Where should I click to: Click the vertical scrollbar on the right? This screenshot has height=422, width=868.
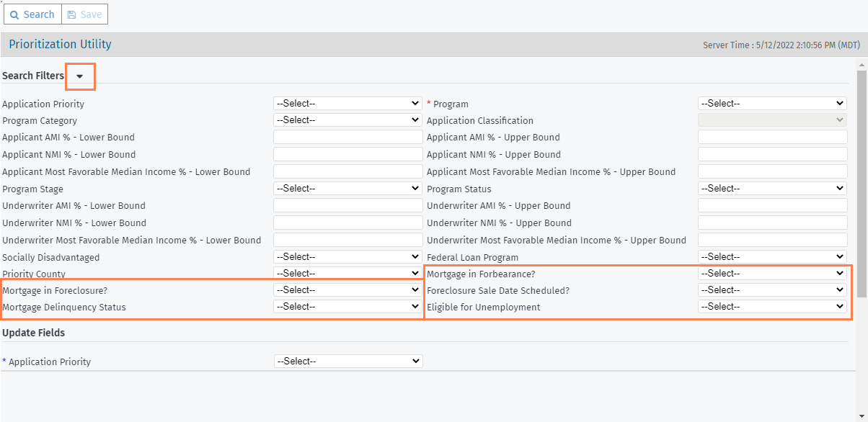coord(862,180)
